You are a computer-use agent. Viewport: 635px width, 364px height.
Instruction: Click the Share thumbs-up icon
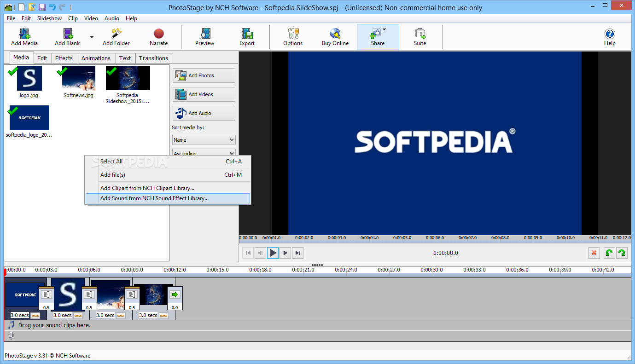tap(375, 34)
